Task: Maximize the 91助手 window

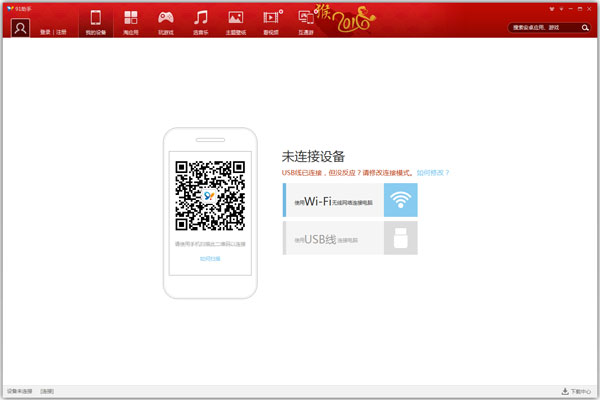Action: pyautogui.click(x=580, y=9)
